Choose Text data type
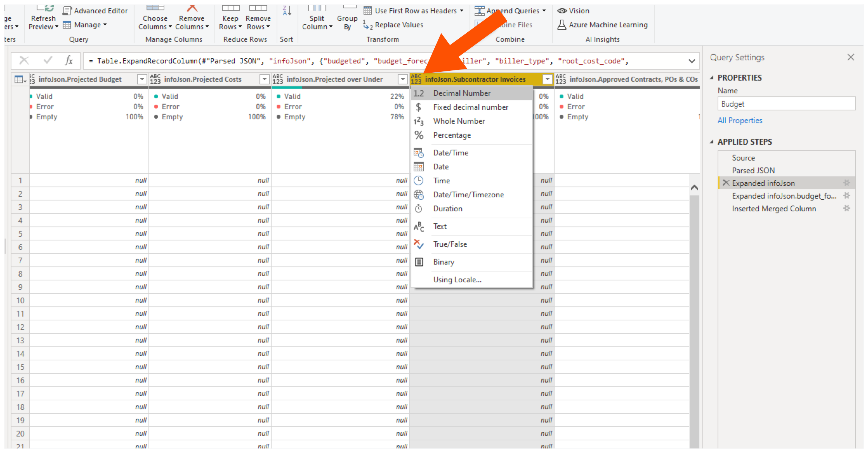The height and width of the screenshot is (453, 868). click(472, 226)
